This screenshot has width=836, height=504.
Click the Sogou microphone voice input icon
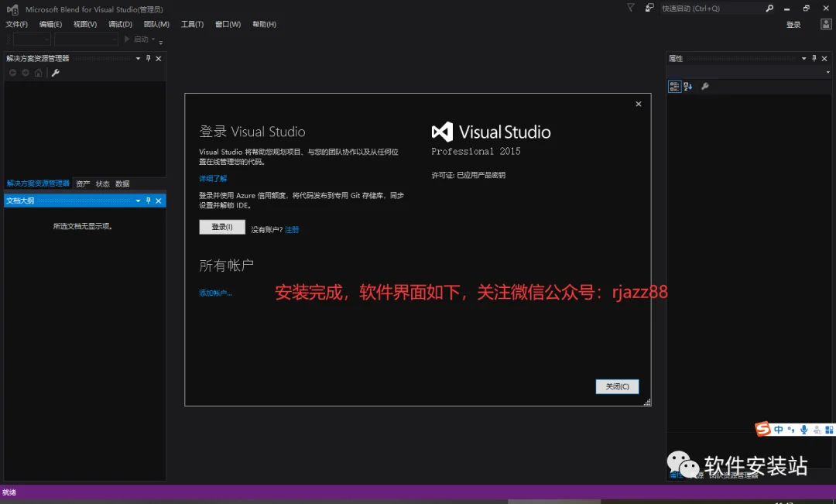pyautogui.click(x=804, y=430)
